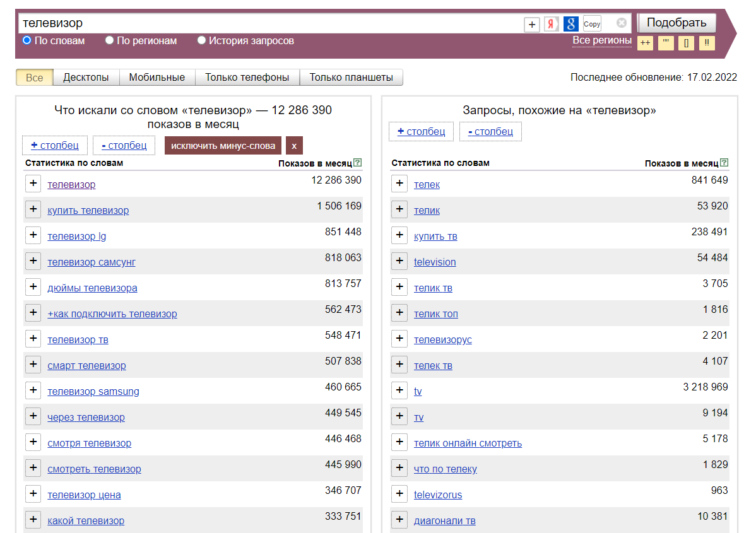The height and width of the screenshot is (533, 756).
Task: Select the По словам radio button
Action: tap(27, 40)
